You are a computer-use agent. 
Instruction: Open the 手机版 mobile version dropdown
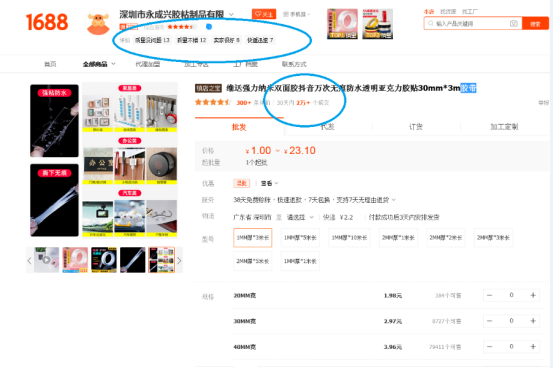tap(296, 14)
